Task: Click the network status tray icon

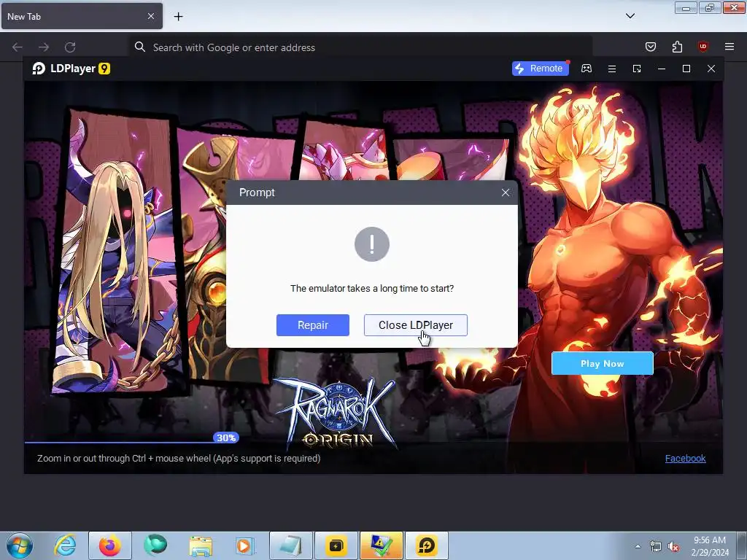Action: (656, 547)
